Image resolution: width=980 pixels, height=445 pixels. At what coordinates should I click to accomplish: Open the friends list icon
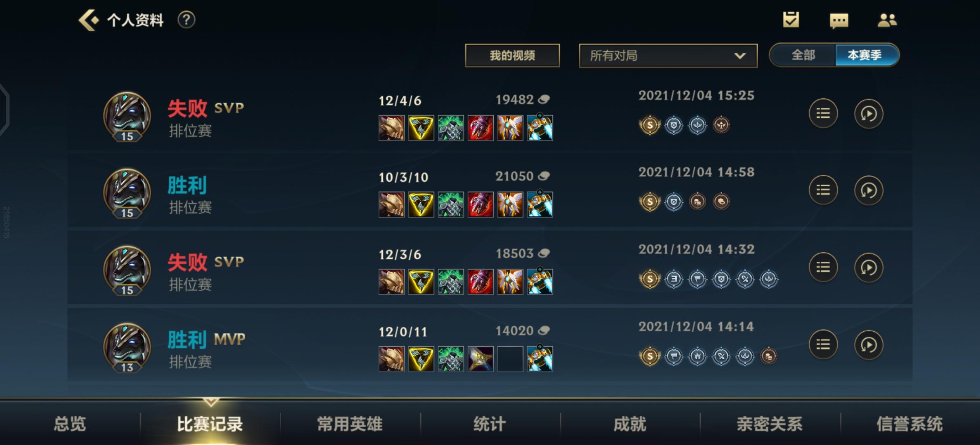pos(887,20)
